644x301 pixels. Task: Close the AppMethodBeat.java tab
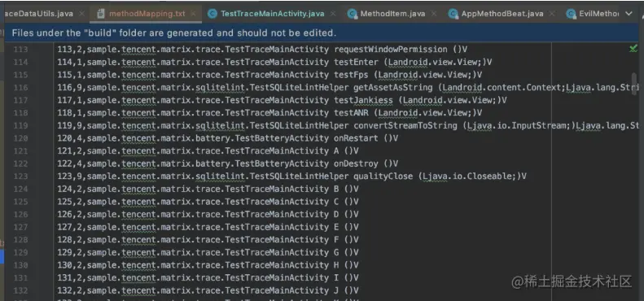tap(552, 14)
